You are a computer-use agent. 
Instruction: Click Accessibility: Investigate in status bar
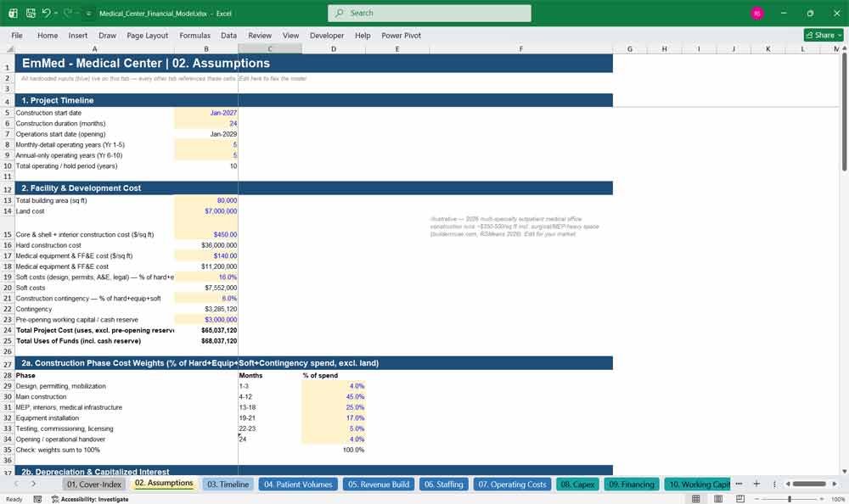(x=90, y=499)
